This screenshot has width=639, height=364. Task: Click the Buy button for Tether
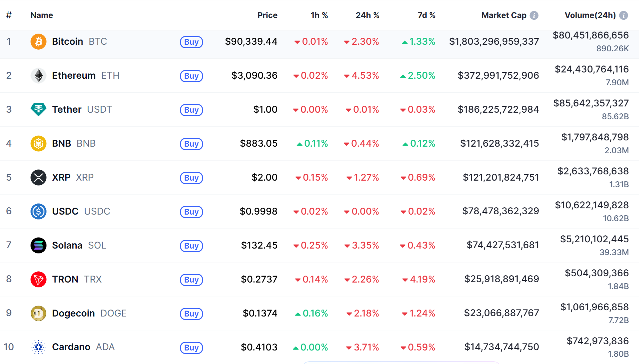(191, 110)
